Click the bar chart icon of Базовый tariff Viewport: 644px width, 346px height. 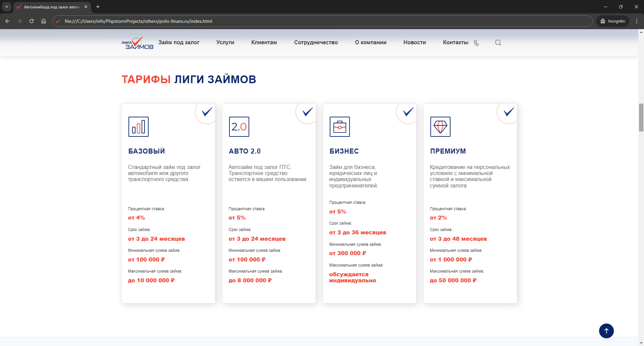click(138, 127)
